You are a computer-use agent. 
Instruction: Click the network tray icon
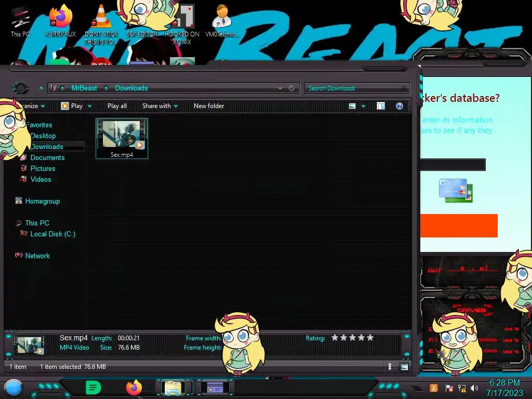pyautogui.click(x=462, y=388)
